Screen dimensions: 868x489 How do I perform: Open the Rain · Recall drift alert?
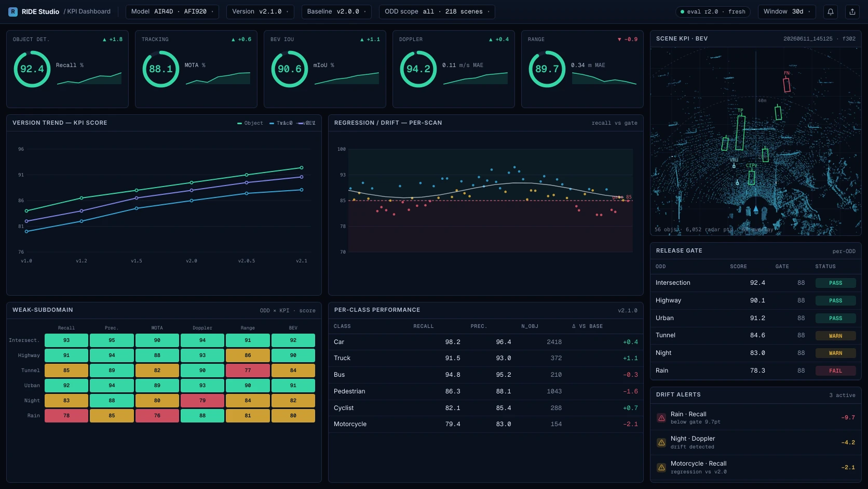[756, 418]
